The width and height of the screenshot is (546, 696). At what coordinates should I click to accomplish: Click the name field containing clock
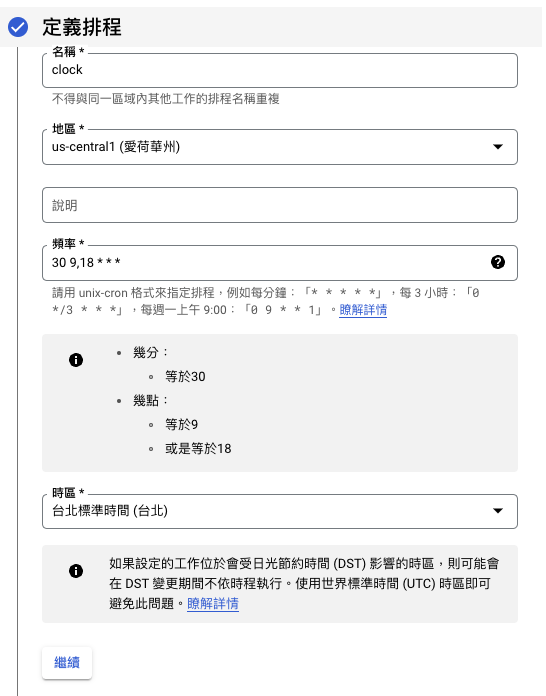[280, 71]
